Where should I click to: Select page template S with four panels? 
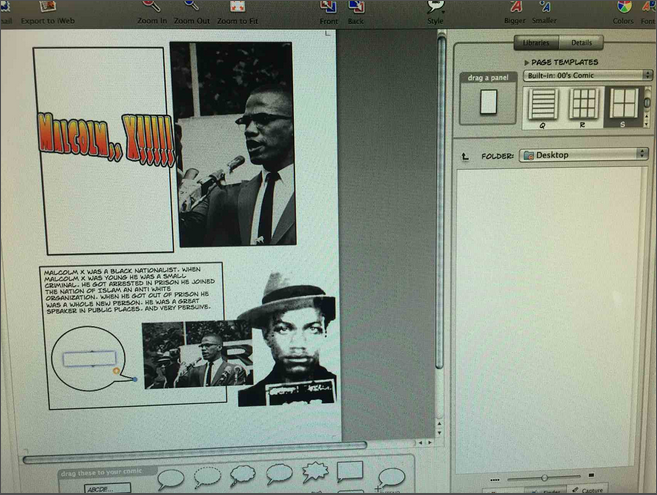pos(624,104)
